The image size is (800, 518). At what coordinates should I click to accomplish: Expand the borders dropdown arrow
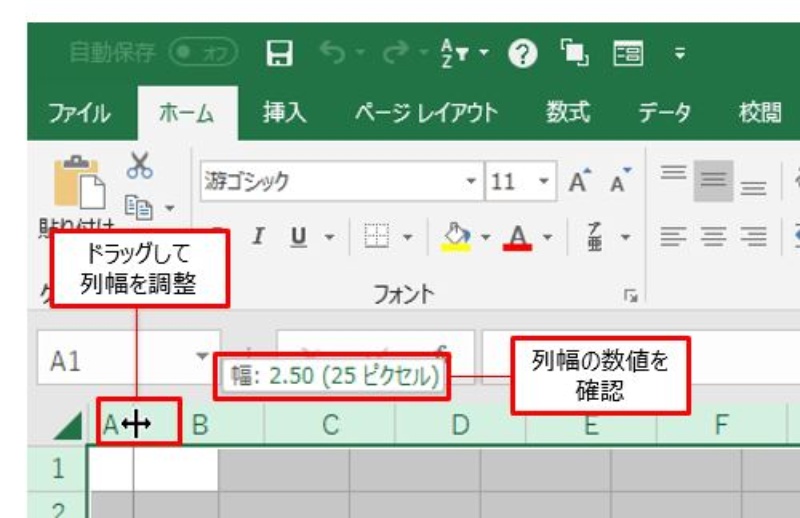(x=408, y=237)
